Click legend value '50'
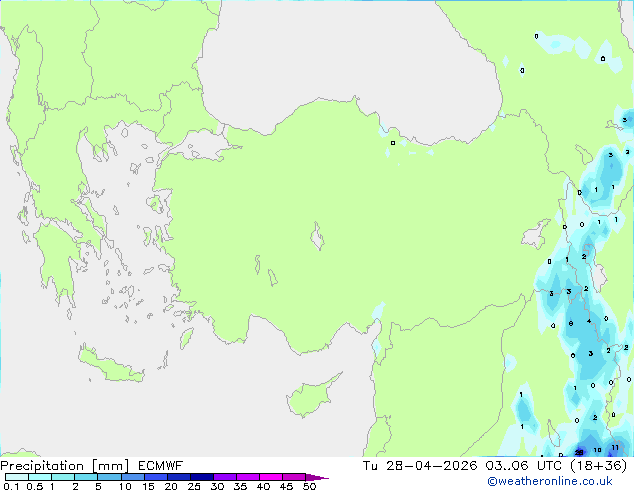This screenshot has height=490, width=634. [x=309, y=486]
